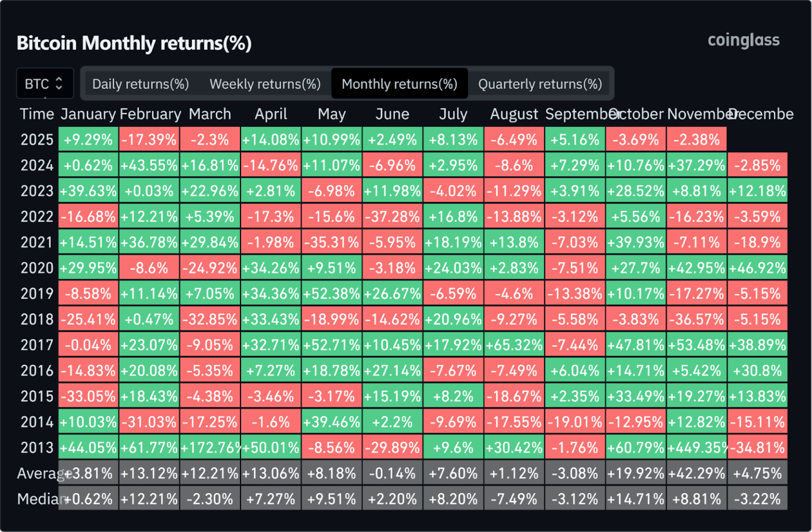Select the Weekly returns(%) tab
The width and height of the screenshot is (812, 532).
265,84
